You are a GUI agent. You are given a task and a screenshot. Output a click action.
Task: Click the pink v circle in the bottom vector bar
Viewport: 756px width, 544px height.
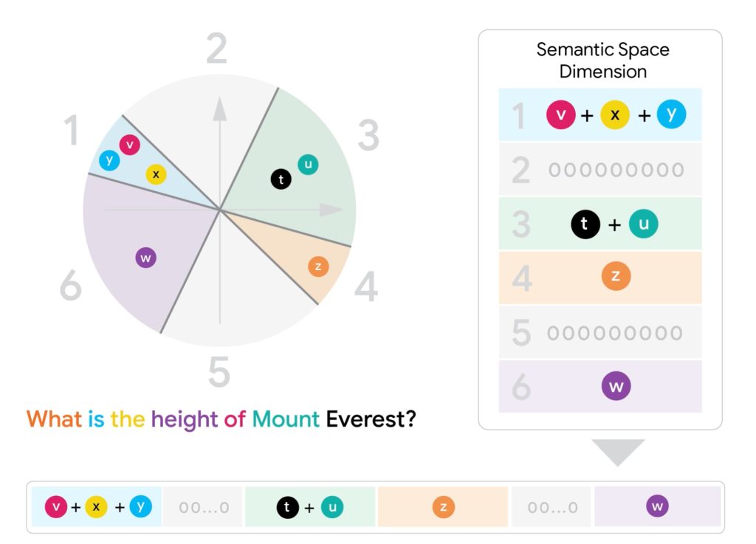point(56,507)
